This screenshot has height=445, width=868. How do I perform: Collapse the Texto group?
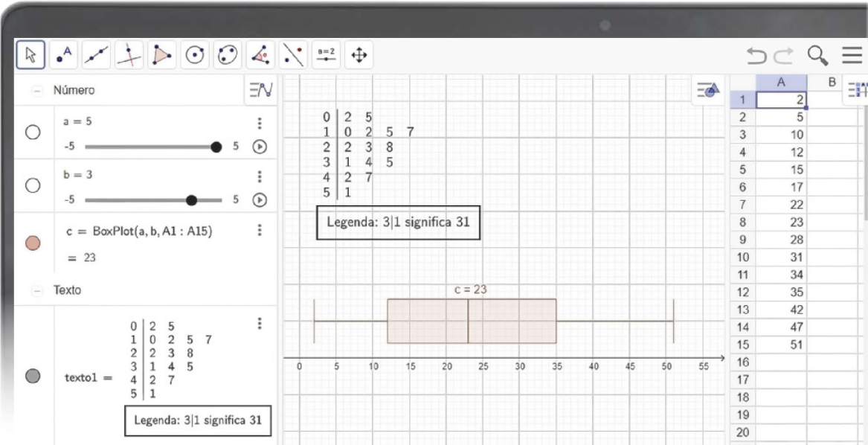point(37,290)
